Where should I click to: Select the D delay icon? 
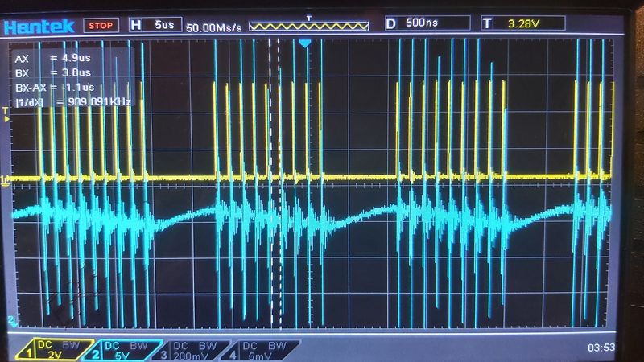pos(391,23)
